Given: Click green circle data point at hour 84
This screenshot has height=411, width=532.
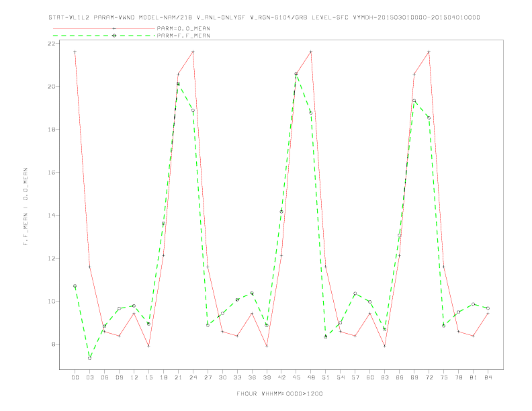Looking at the screenshot, I should (488, 308).
